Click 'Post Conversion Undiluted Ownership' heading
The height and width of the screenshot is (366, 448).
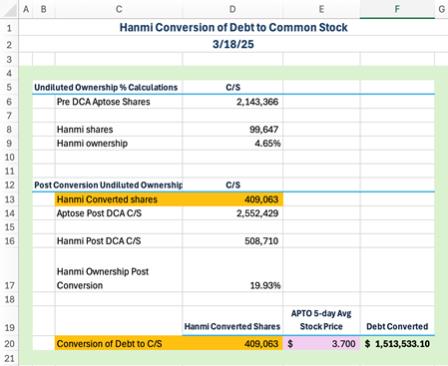[108, 185]
